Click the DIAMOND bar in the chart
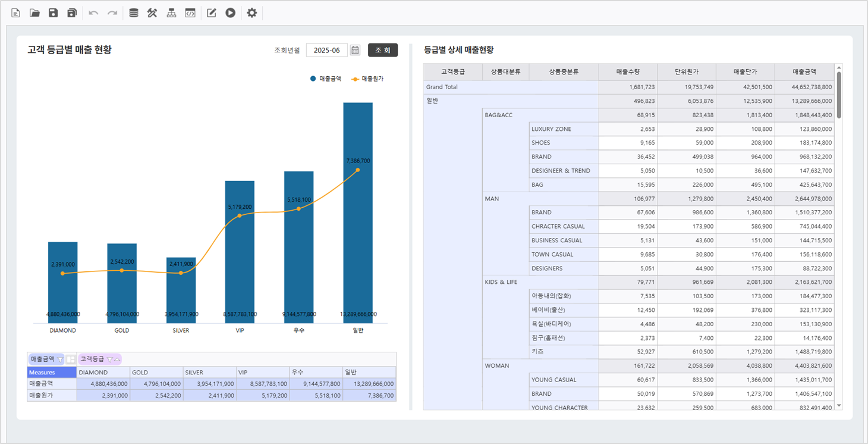 [63, 283]
